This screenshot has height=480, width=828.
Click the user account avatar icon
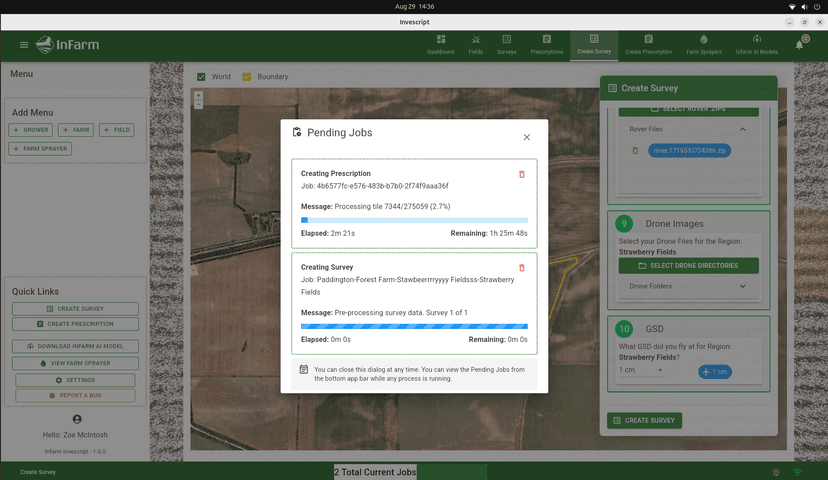tap(76, 419)
